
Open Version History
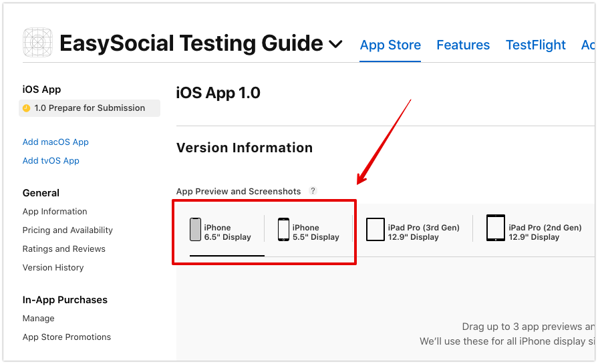(53, 267)
